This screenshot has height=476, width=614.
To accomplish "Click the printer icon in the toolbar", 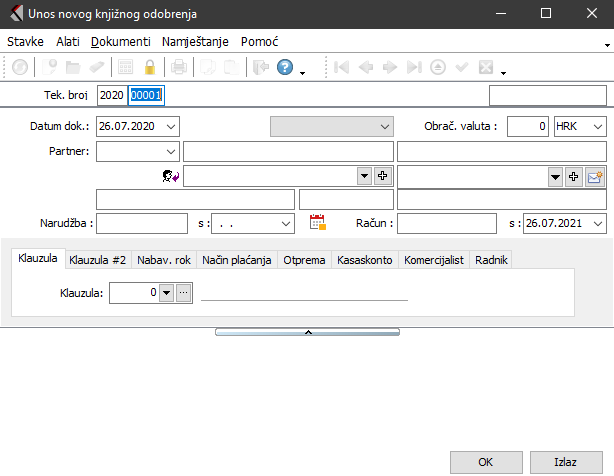I will [179, 68].
